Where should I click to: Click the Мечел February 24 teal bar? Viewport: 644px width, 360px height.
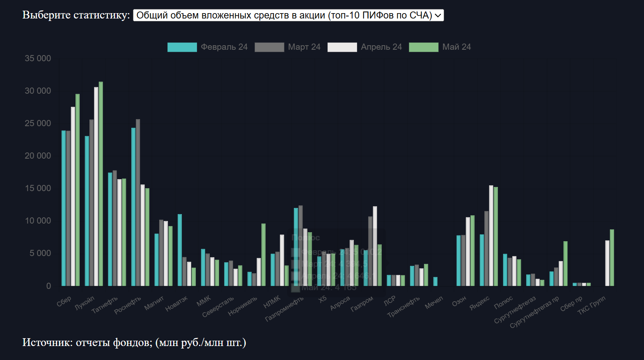[435, 282]
